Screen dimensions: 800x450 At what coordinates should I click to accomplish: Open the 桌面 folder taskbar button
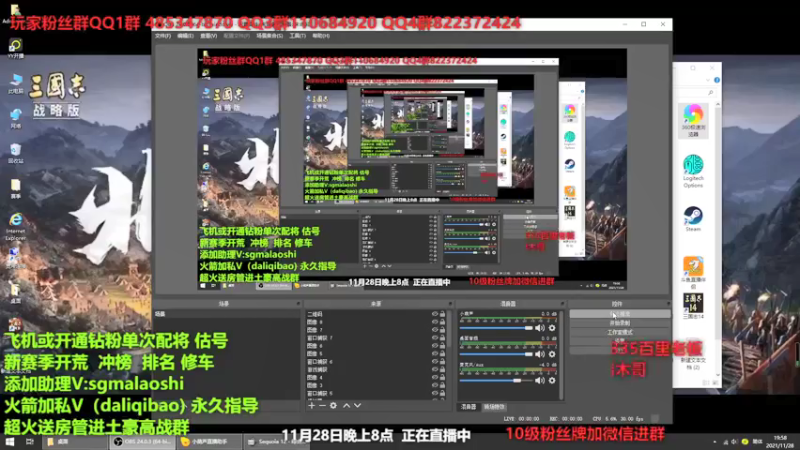(x=74, y=442)
